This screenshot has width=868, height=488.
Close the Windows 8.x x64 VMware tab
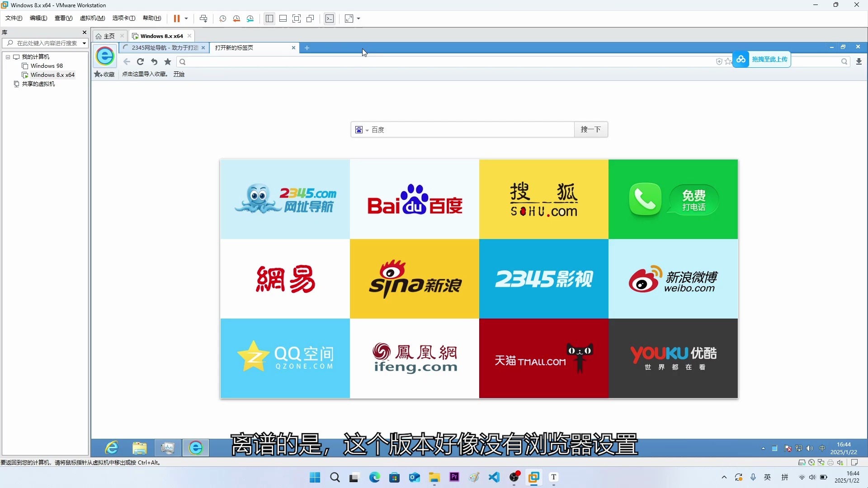[189, 36]
